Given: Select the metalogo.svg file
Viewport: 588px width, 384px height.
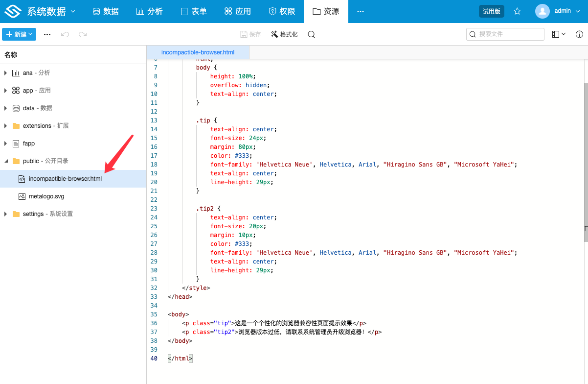Looking at the screenshot, I should coord(46,196).
